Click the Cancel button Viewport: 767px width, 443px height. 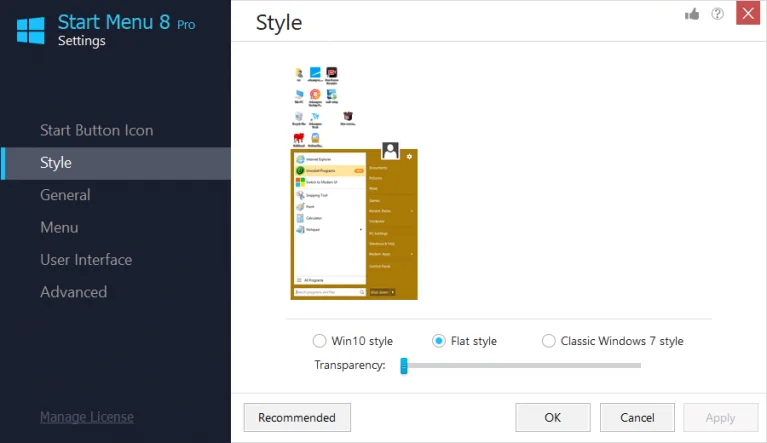tap(637, 418)
